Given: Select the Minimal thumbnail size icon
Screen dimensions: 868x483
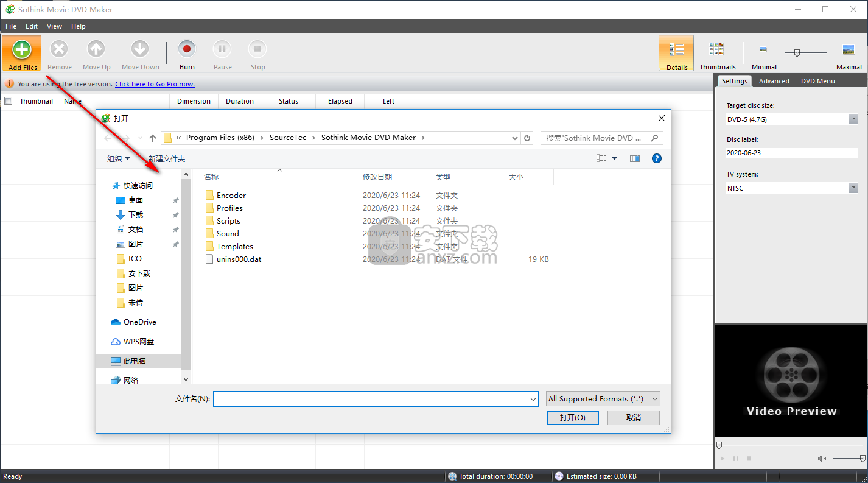Looking at the screenshot, I should point(763,50).
